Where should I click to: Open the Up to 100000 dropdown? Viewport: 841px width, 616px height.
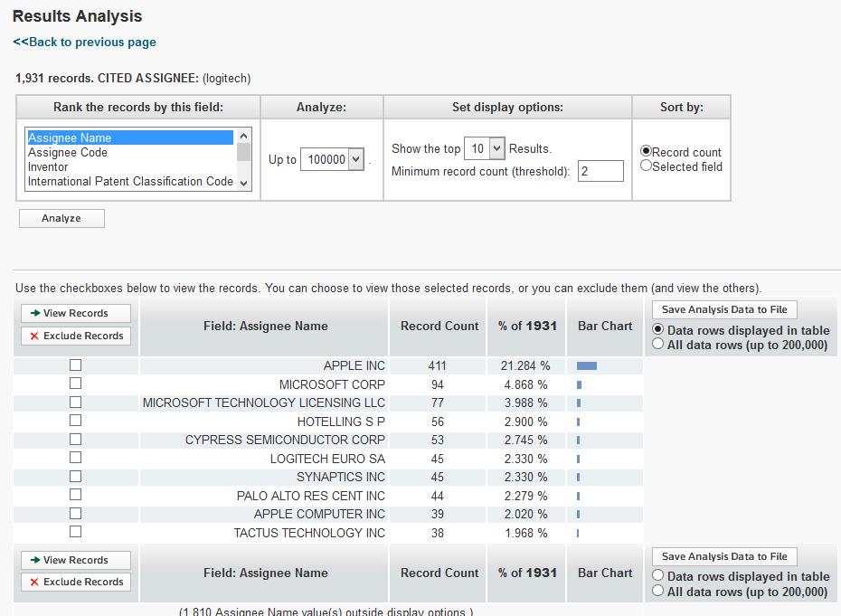coord(332,159)
